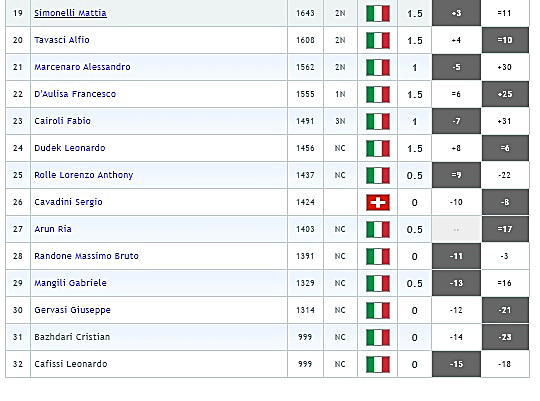Click Italian flag in Rolle Lorenzo Anthony row

coord(378,175)
